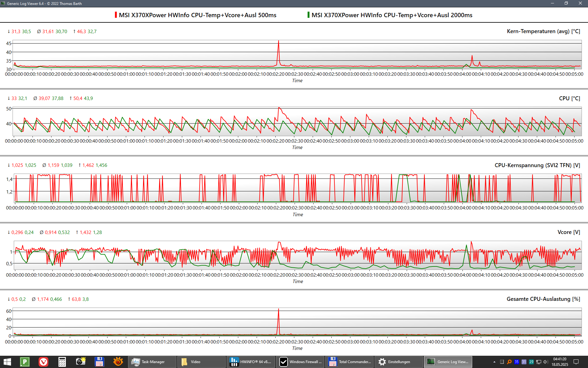The width and height of the screenshot is (588, 368).
Task: Select the Generic Log Viewer taskbar button
Action: (448, 362)
